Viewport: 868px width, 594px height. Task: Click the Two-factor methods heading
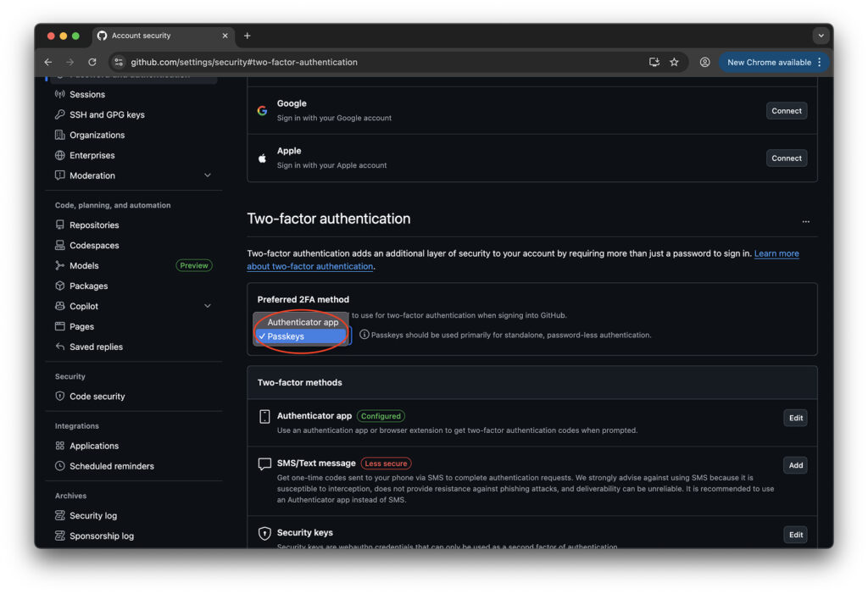click(299, 382)
